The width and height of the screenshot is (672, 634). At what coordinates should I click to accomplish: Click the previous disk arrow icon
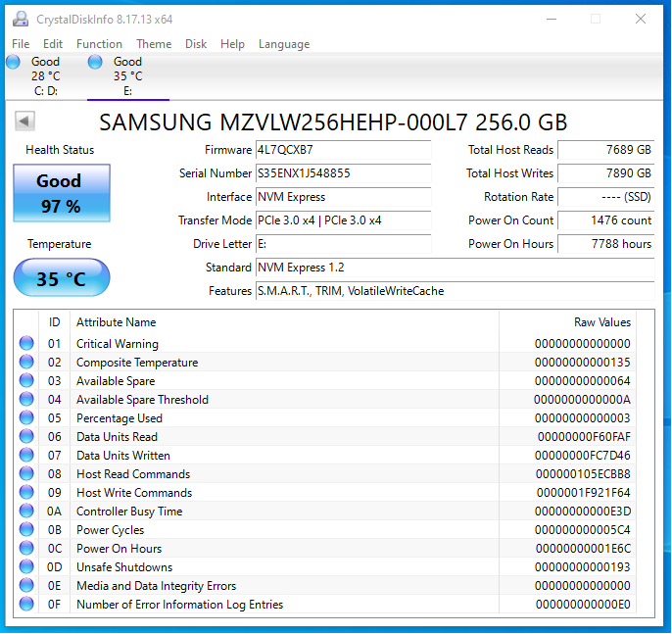click(24, 121)
